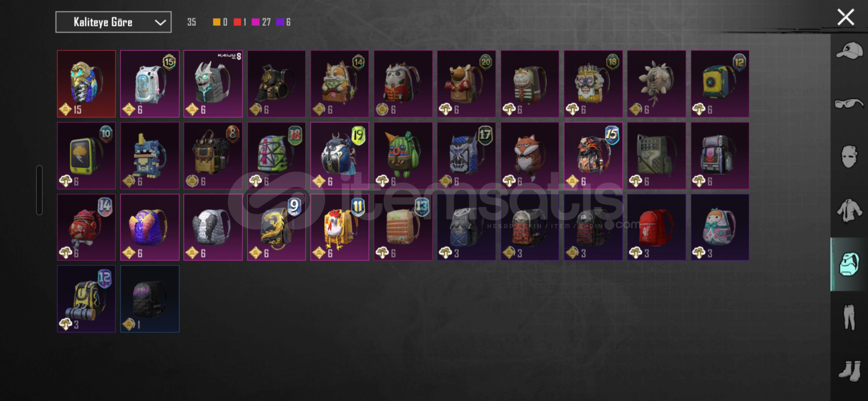
Task: Select the backpack category tab
Action: (849, 264)
